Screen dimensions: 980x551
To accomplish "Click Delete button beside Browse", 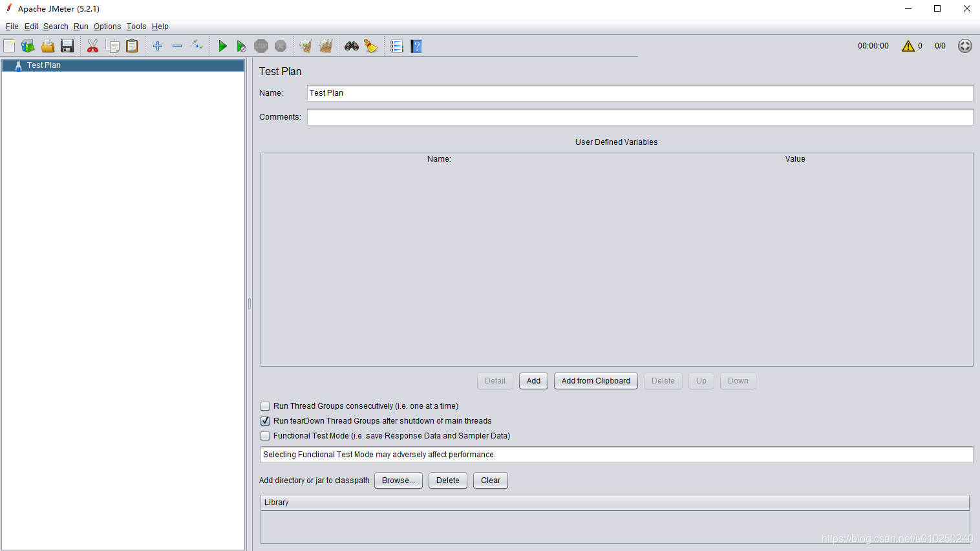I will [448, 481].
